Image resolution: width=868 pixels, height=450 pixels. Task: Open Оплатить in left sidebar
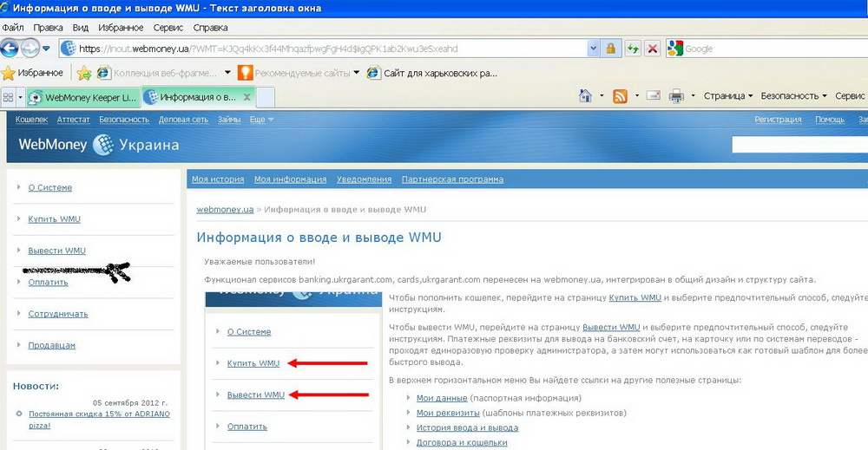(48, 282)
